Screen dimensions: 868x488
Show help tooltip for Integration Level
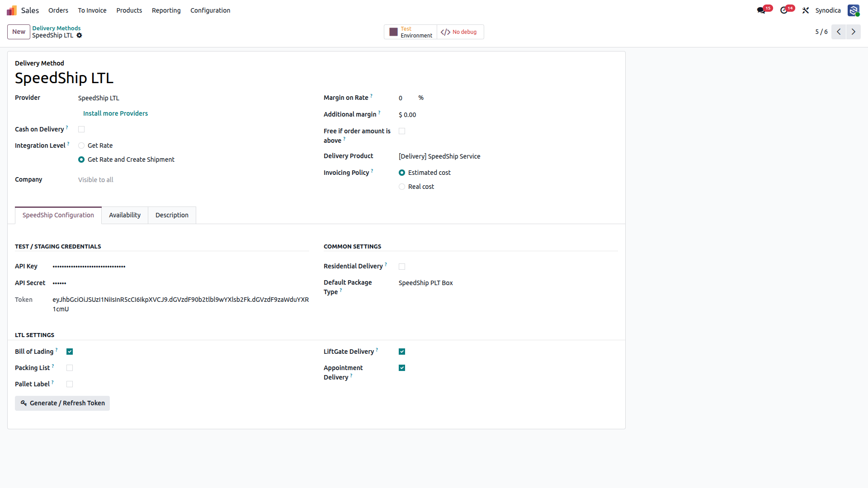coord(68,144)
